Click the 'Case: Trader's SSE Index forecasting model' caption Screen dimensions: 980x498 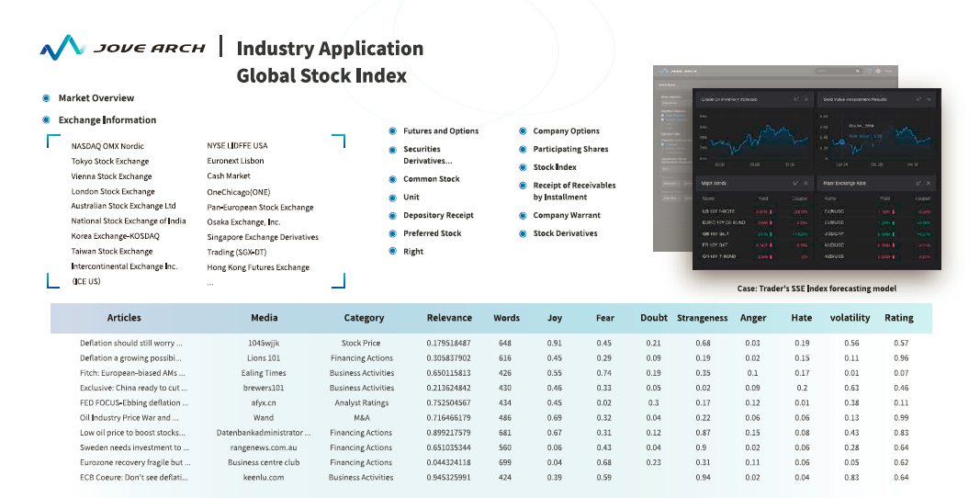tap(817, 289)
